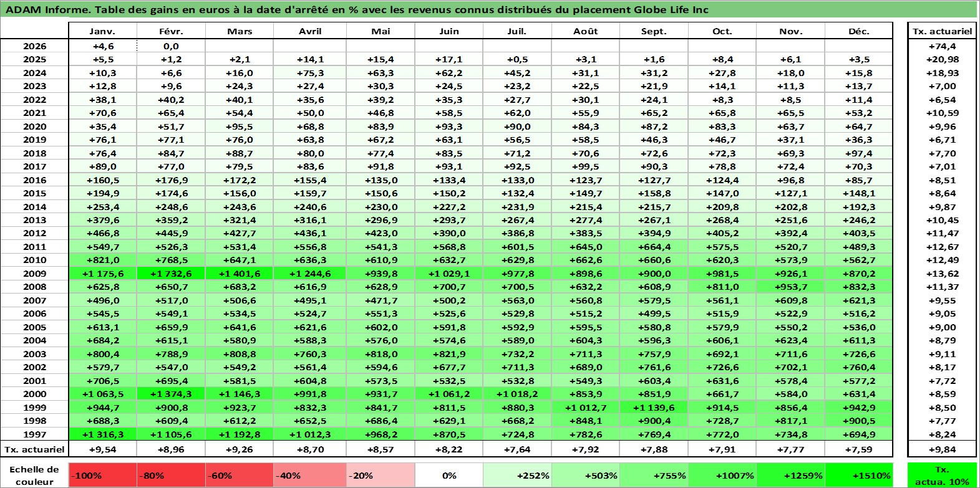Image resolution: width=980 pixels, height=488 pixels.
Task: Click the +74,4 actuarial rate for 2026
Action: point(942,46)
